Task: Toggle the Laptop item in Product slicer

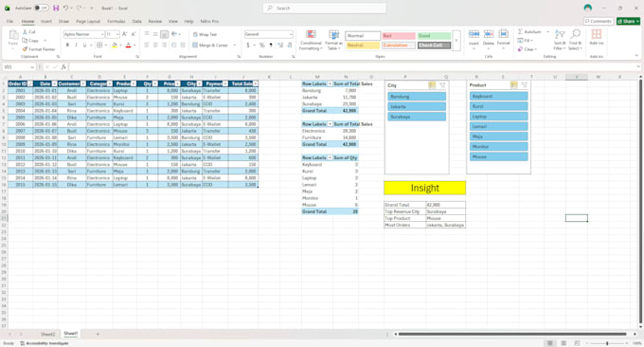Action: 498,117
